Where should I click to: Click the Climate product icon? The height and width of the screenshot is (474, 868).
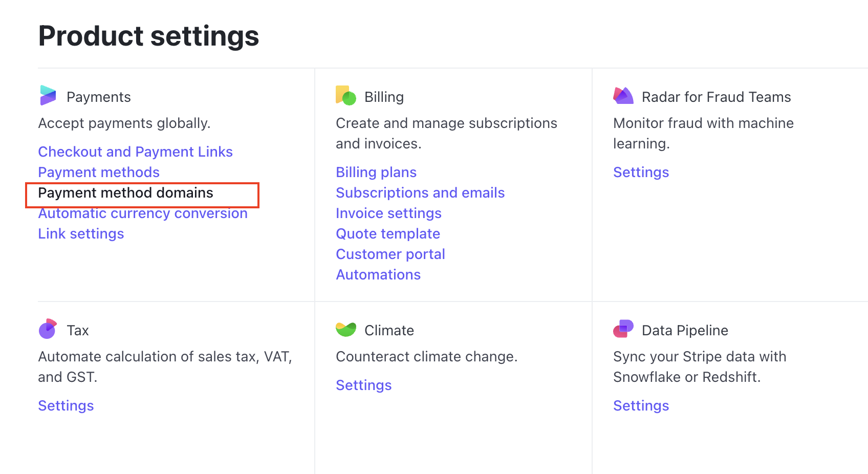point(345,329)
